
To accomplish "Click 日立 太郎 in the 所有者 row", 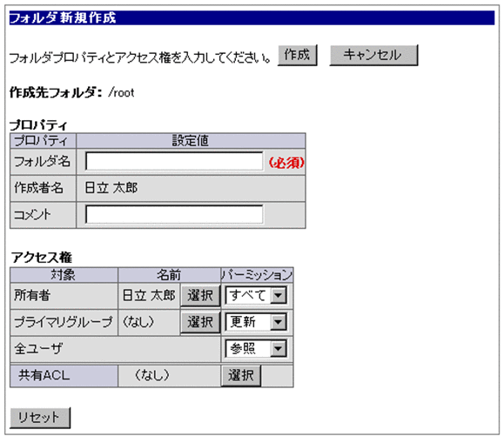I will pyautogui.click(x=149, y=295).
